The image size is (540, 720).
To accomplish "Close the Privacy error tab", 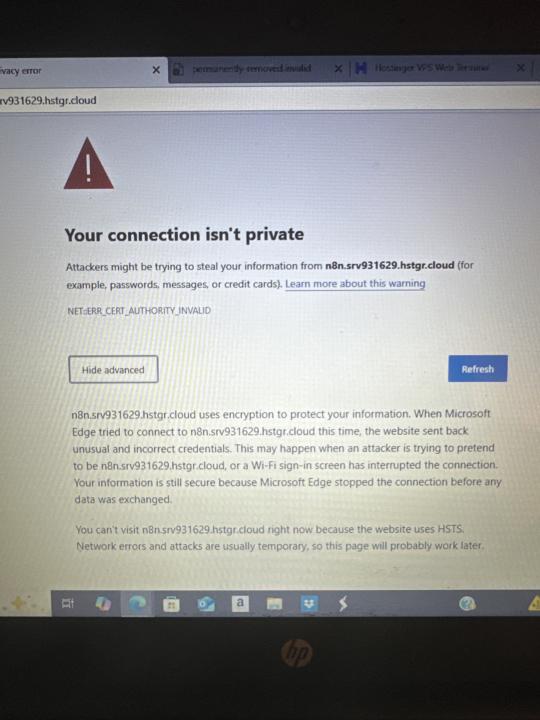I will tap(156, 70).
